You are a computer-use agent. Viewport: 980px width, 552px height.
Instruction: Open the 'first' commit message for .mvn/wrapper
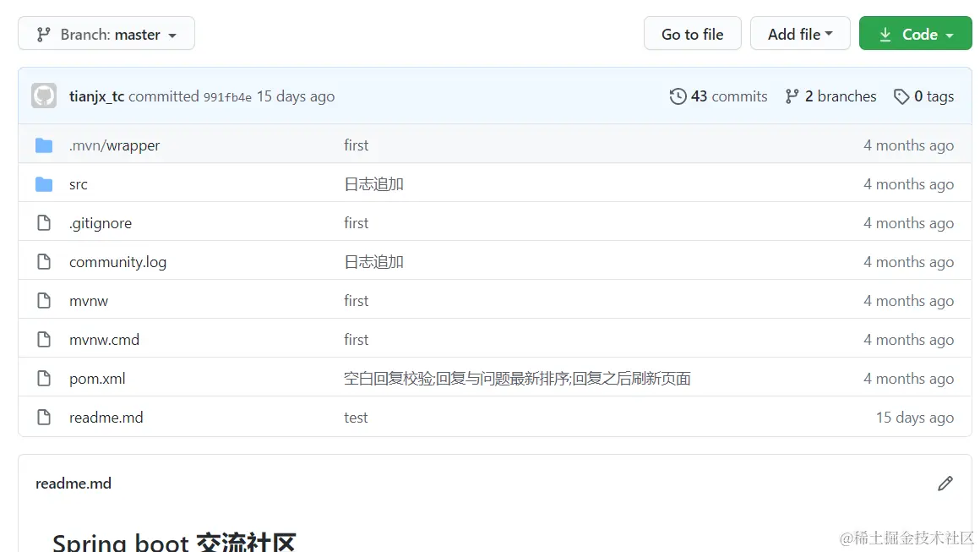(x=357, y=145)
